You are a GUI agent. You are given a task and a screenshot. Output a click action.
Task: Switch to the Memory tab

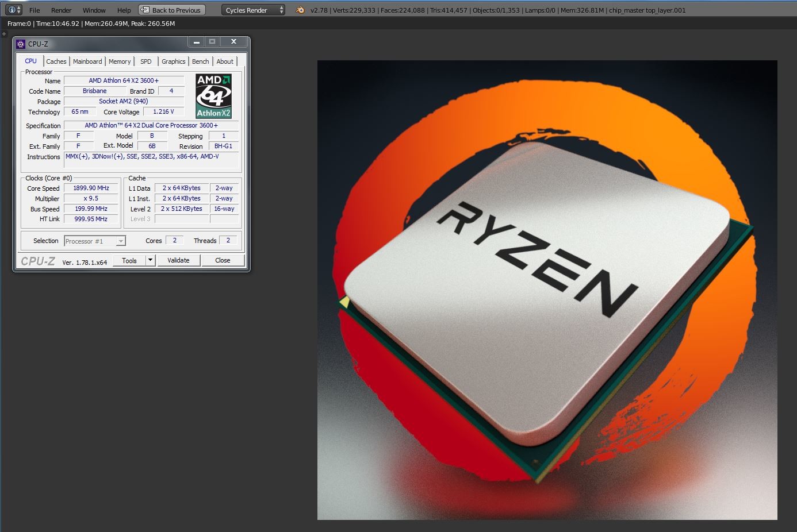[120, 61]
